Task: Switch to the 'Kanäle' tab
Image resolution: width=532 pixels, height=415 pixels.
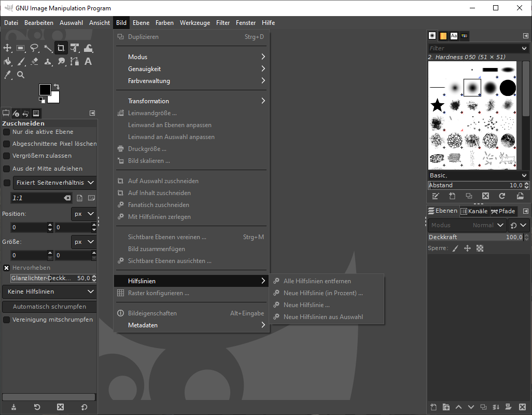Action: pos(474,211)
